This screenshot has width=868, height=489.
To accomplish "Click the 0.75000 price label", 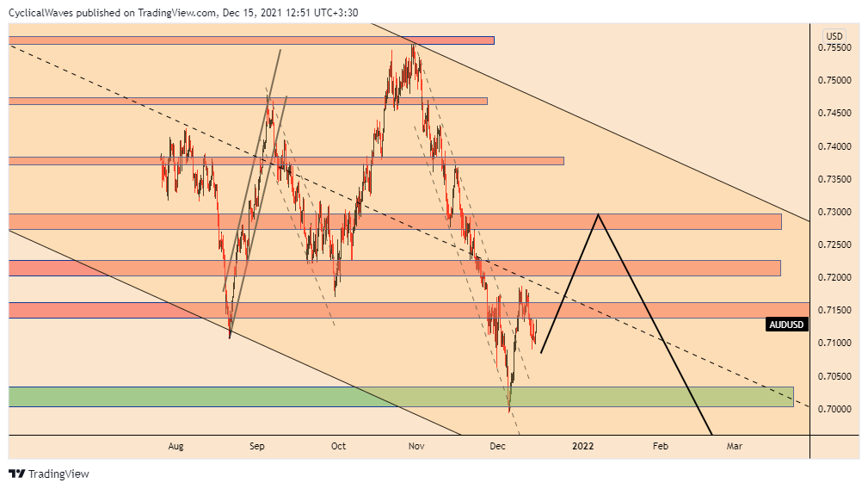I will [834, 80].
